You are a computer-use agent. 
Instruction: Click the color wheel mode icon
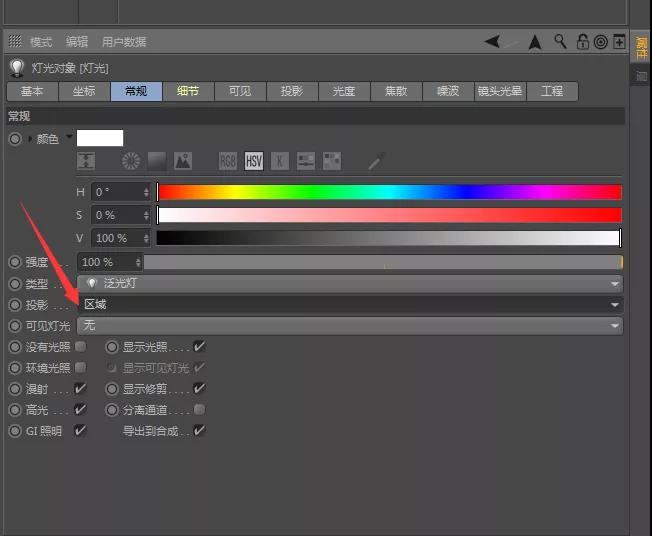(x=132, y=161)
